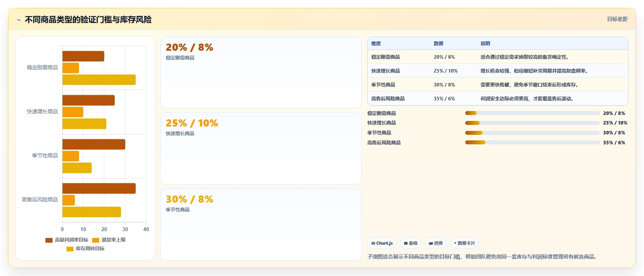This screenshot has width=644, height=276.
Task: Click the dark brown bar for 快速增长商品
Action: tap(88, 100)
